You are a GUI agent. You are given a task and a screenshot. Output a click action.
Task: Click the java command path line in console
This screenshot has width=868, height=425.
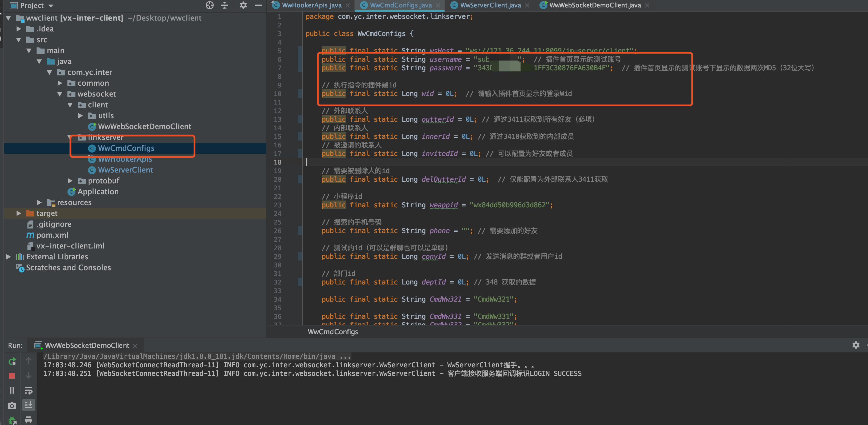tap(197, 356)
